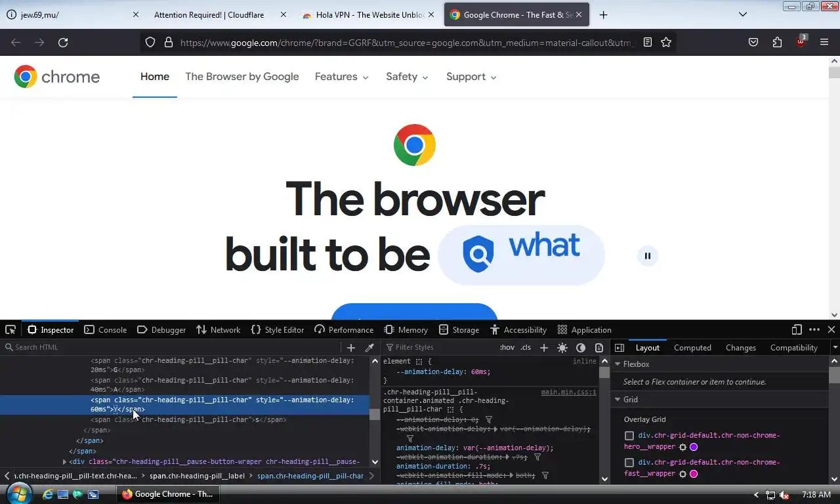Switch to the Console tab
Image resolution: width=840 pixels, height=504 pixels.
coord(106,329)
